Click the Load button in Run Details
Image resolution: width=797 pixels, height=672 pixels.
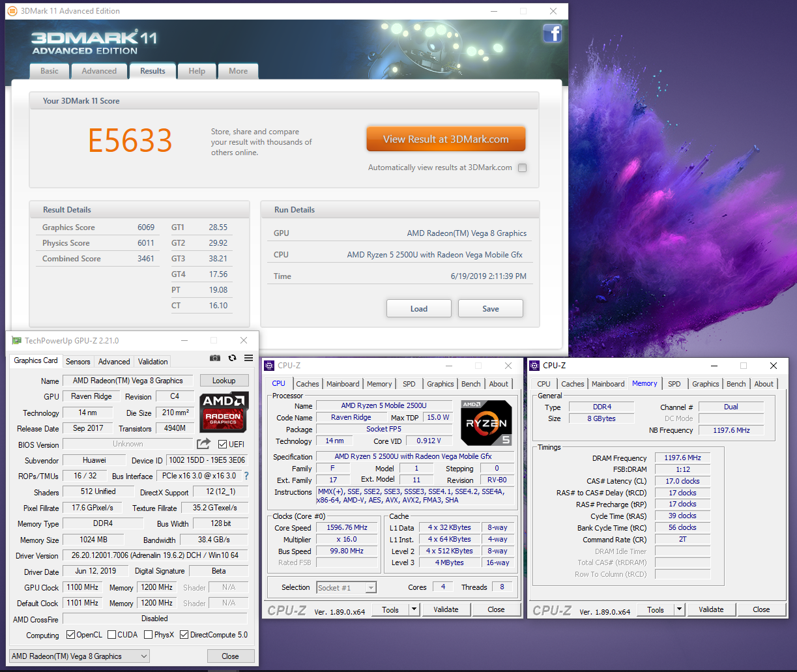pos(419,308)
